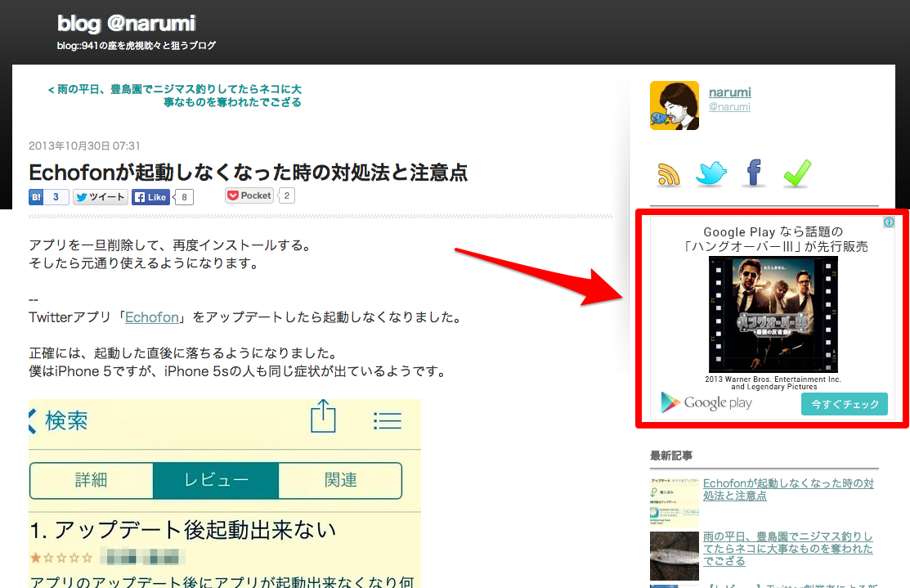This screenshot has width=910, height=588.
Task: Click the Hangover III movie poster in ad
Action: click(x=773, y=314)
